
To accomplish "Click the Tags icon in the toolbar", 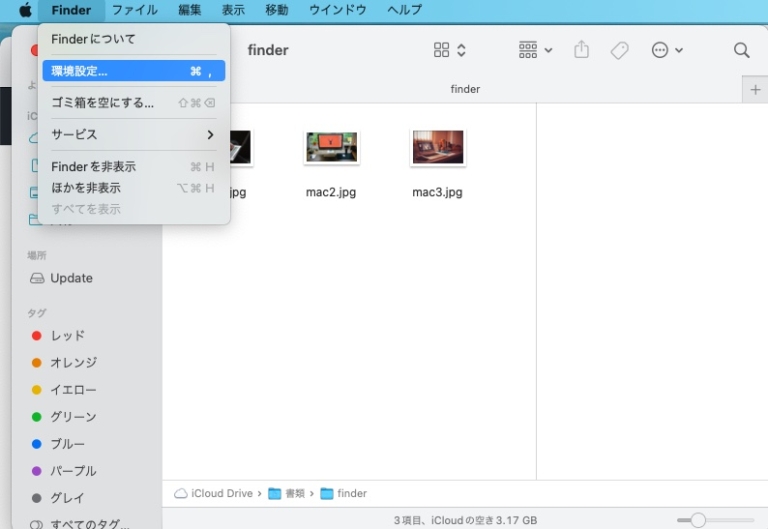I will click(x=620, y=50).
